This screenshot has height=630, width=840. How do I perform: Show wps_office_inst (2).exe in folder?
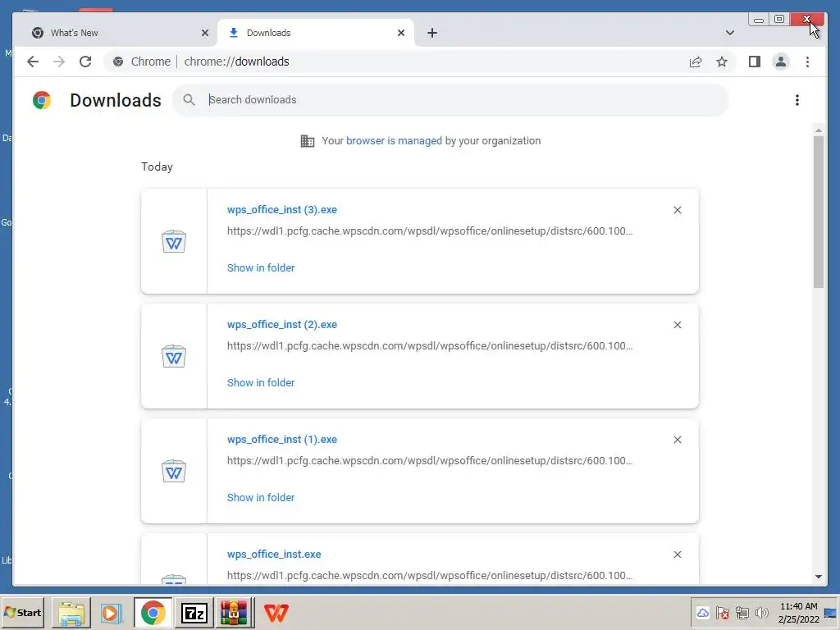click(261, 382)
